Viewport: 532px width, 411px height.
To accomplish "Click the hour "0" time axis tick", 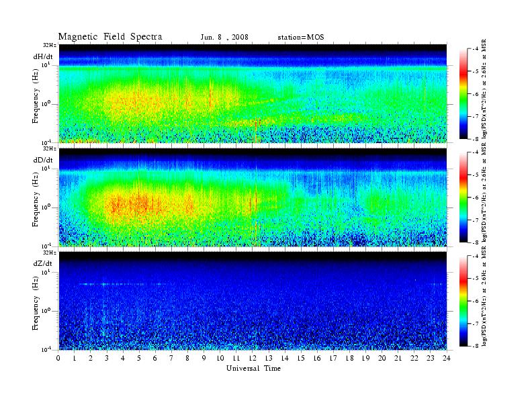I will [58, 358].
